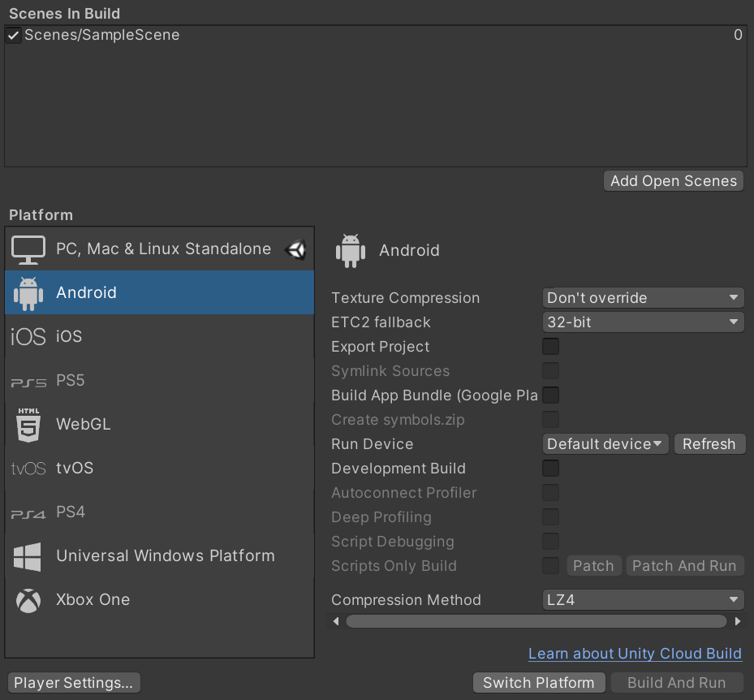The image size is (754, 700).
Task: Open ETC2 fallback dropdown
Action: [643, 322]
